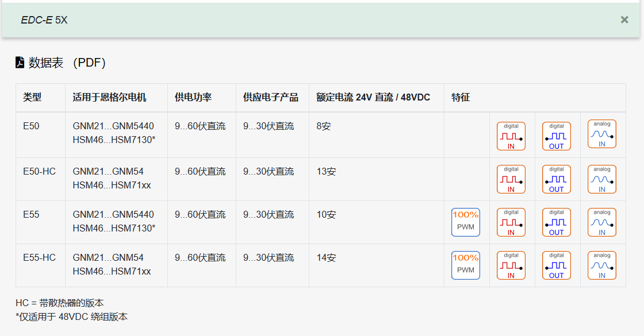
Task: Click digital IN icon in E55-HC row
Action: click(x=511, y=265)
